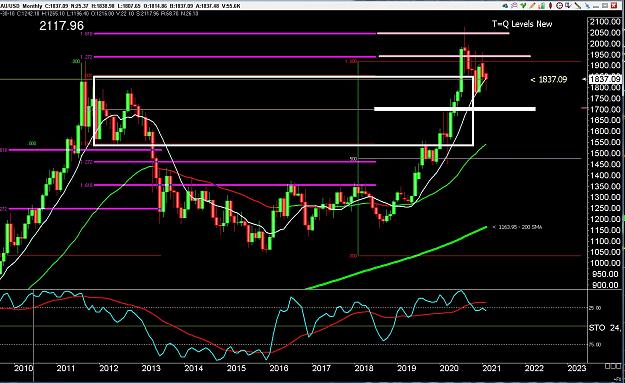Click the 1500.00 price axis label
This screenshot has height=383, width=625.
605,153
